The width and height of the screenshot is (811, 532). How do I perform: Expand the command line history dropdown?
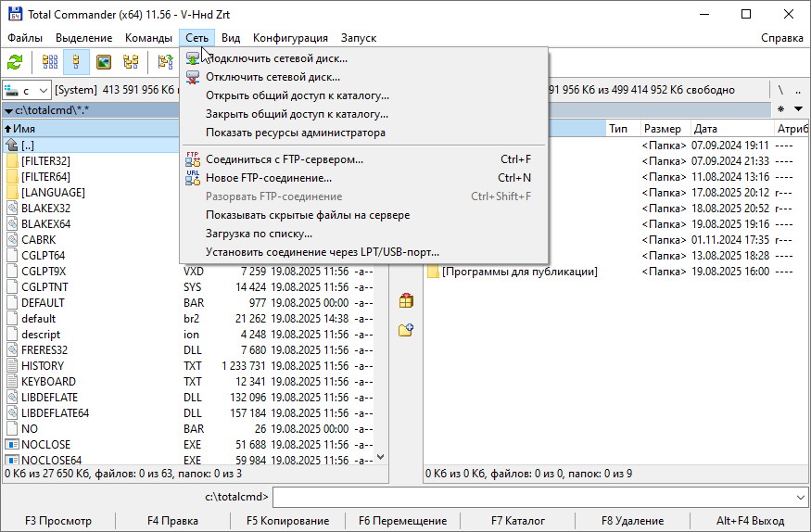click(800, 498)
